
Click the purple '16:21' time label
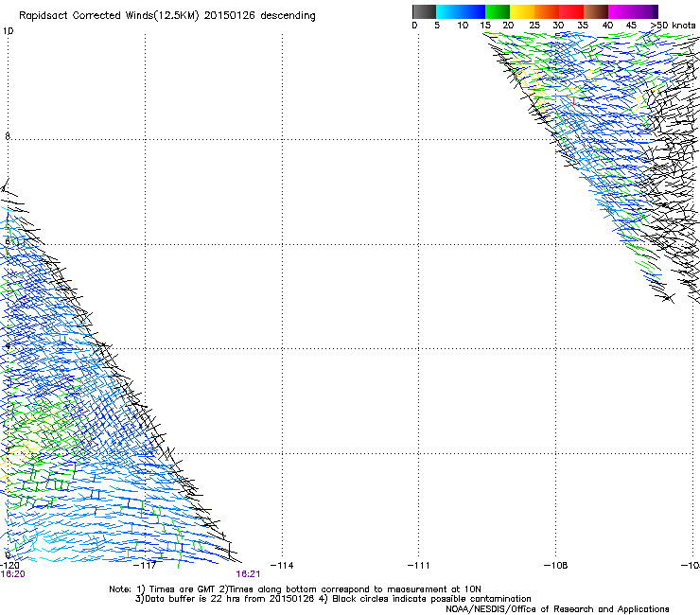click(x=248, y=574)
